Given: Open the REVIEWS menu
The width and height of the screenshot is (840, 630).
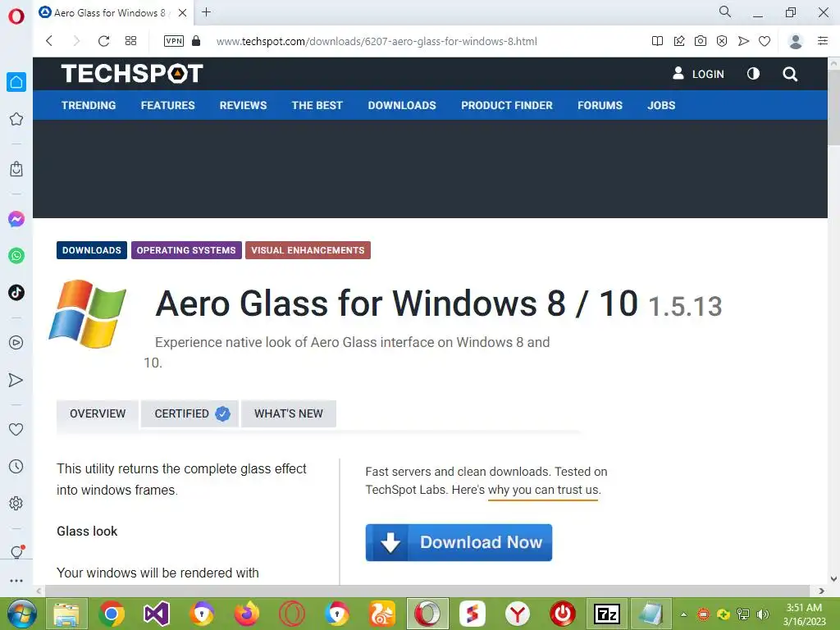Looking at the screenshot, I should 243,106.
